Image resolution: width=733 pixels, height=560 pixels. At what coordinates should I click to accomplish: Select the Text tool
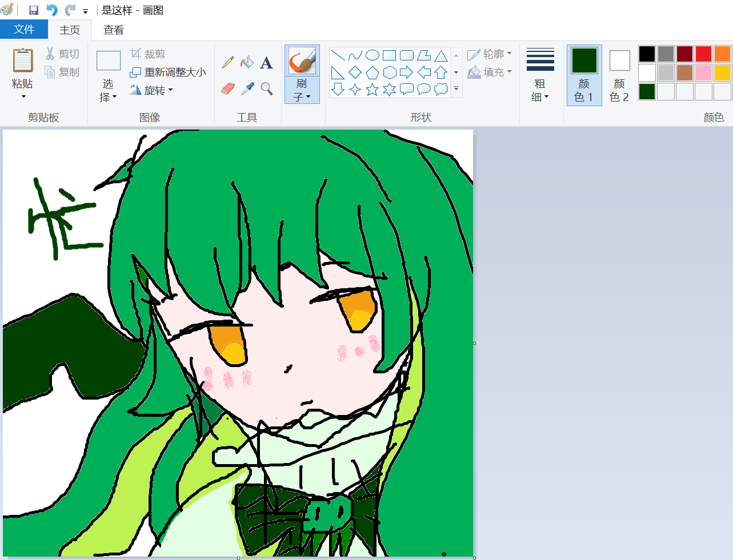click(266, 63)
